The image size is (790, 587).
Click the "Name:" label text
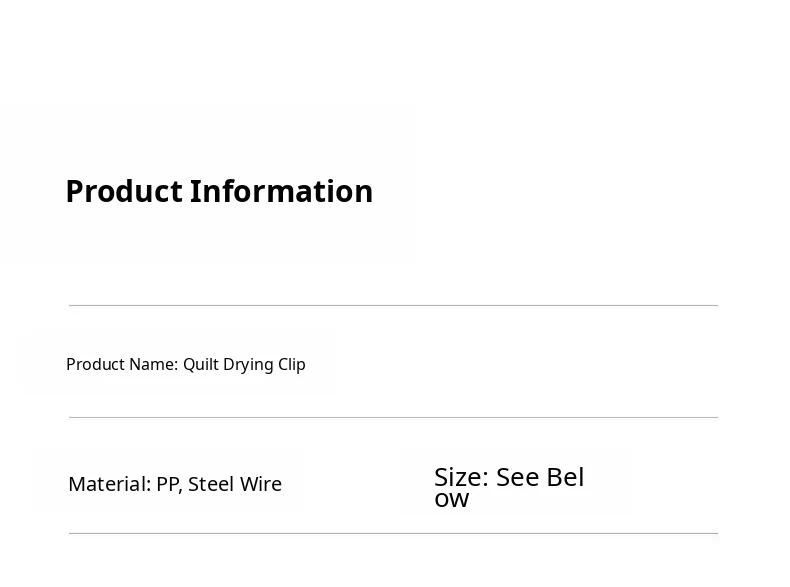point(154,364)
